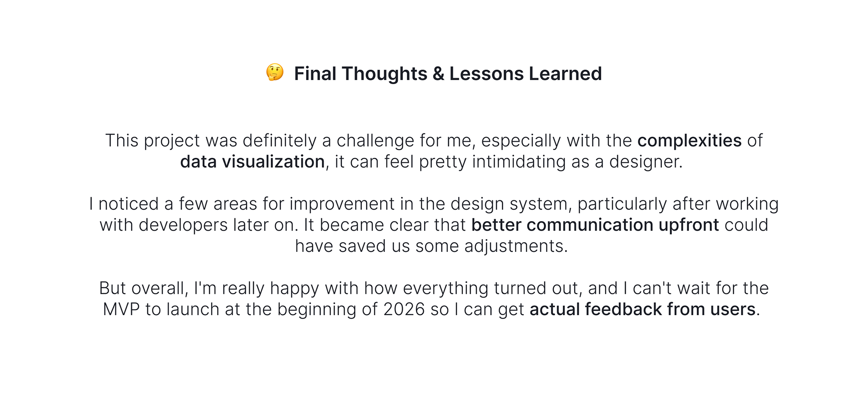Click the bold text "actual feedback from users"
This screenshot has height=397, width=868.
[x=642, y=310]
